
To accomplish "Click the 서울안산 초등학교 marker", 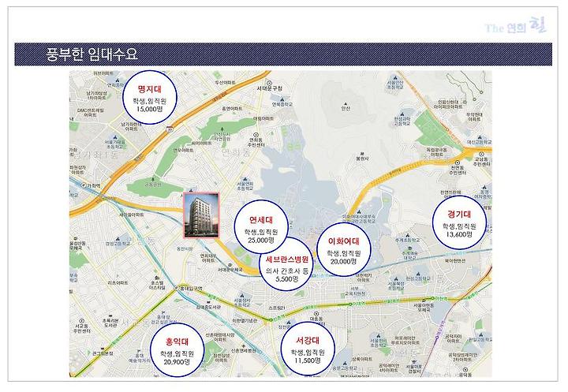I will (x=395, y=82).
